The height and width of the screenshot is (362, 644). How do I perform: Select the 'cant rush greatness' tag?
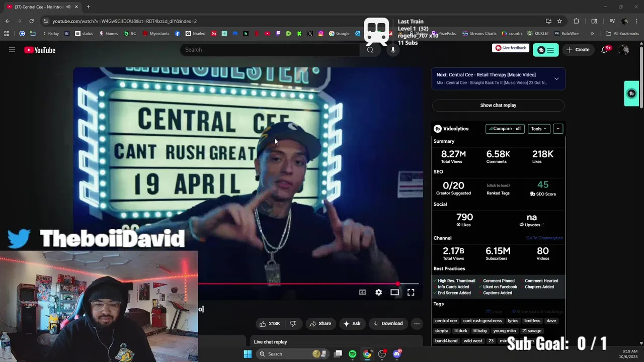(482, 321)
